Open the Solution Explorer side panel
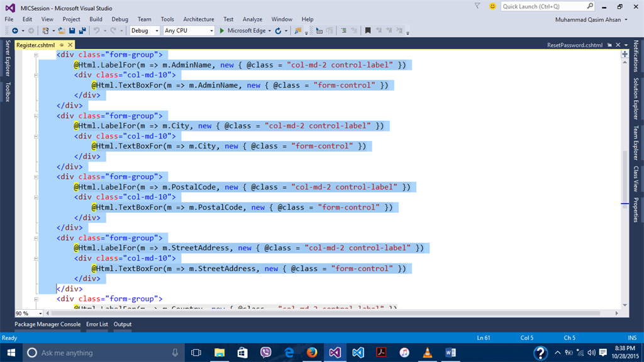 (x=636, y=99)
